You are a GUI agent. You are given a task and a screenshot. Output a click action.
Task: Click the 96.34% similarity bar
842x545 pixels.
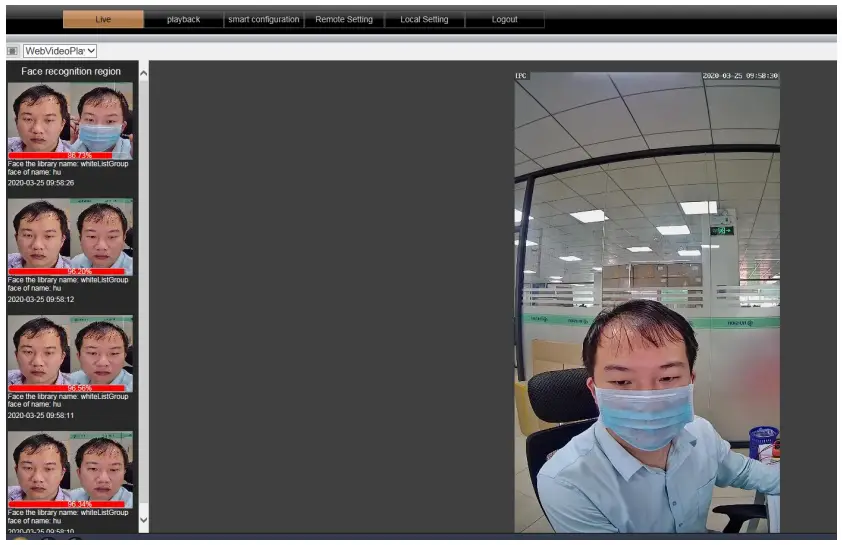[67, 504]
